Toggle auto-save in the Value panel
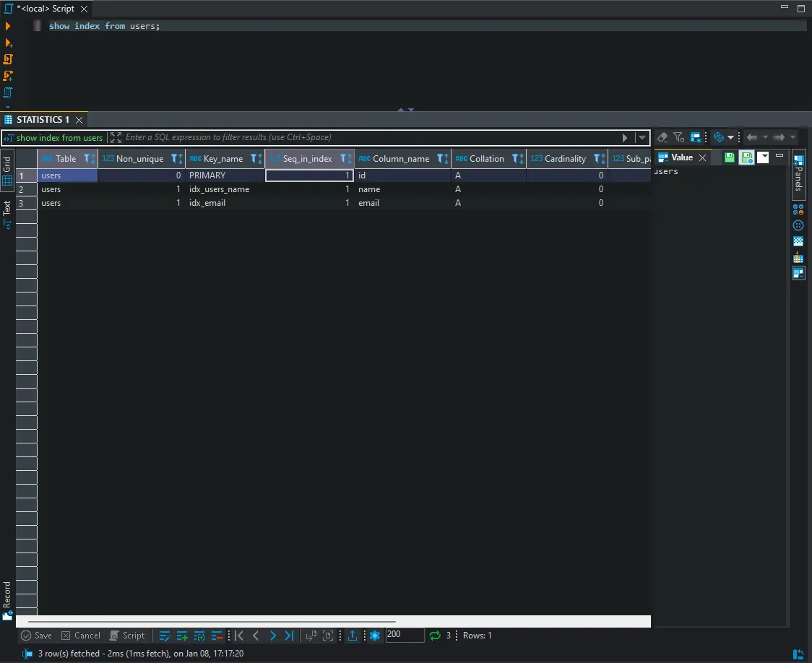This screenshot has height=663, width=812. tap(746, 157)
